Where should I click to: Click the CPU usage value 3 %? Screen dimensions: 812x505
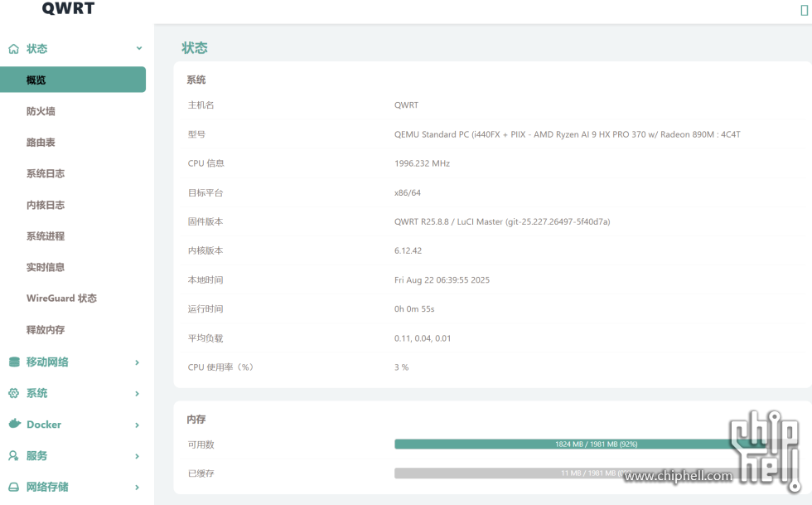coord(401,367)
